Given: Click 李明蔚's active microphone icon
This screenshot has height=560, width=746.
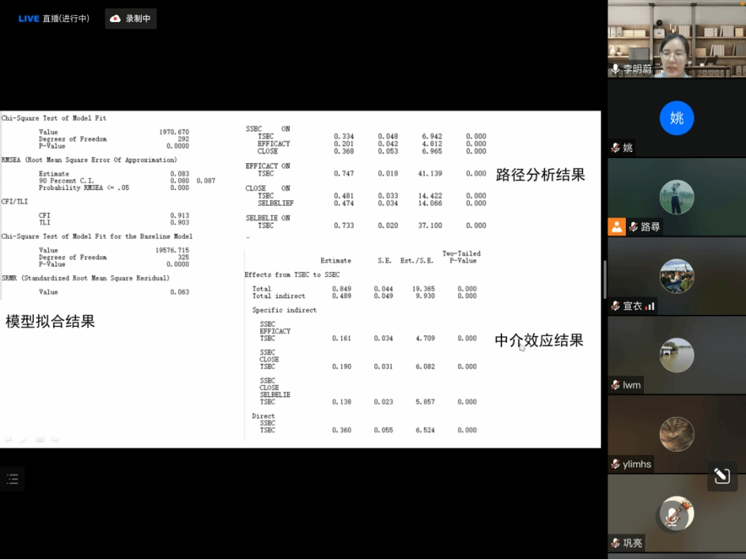Looking at the screenshot, I should tap(615, 69).
